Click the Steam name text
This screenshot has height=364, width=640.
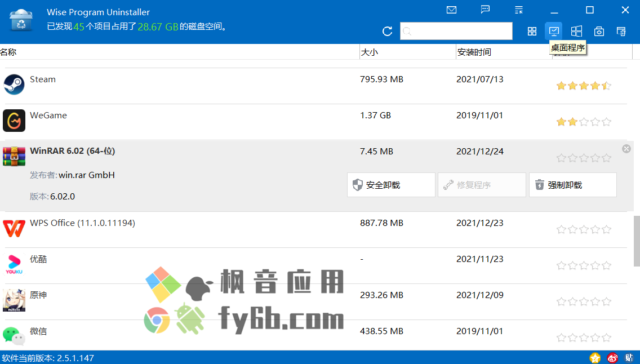(x=42, y=79)
